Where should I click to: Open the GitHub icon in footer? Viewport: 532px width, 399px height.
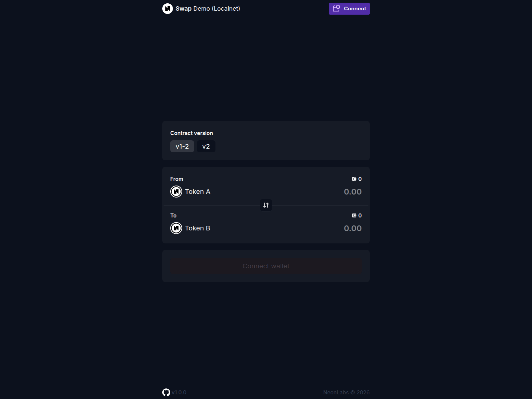166,392
